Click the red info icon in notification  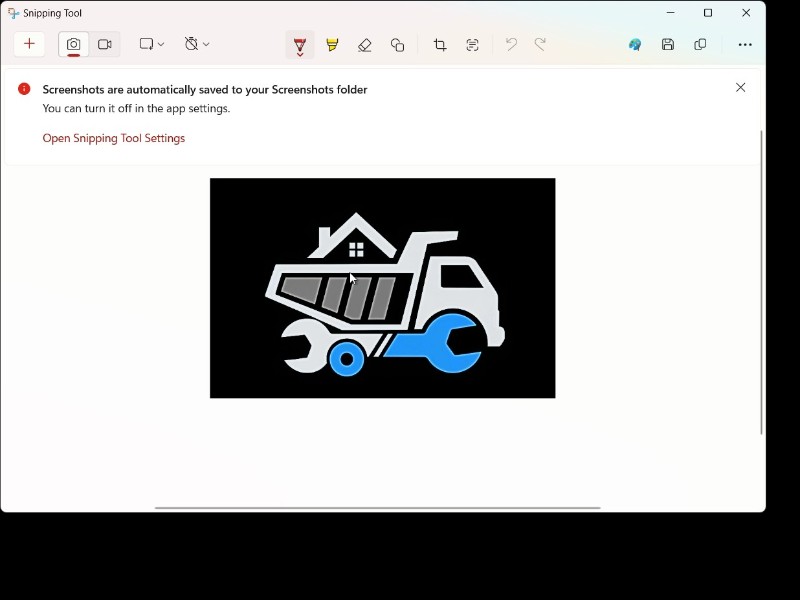(x=24, y=89)
